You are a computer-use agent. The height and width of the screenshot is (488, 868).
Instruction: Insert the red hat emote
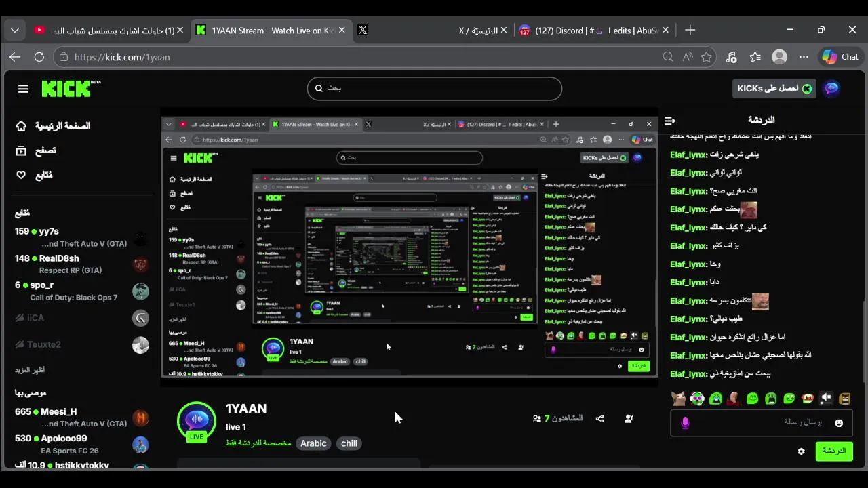[x=808, y=399]
